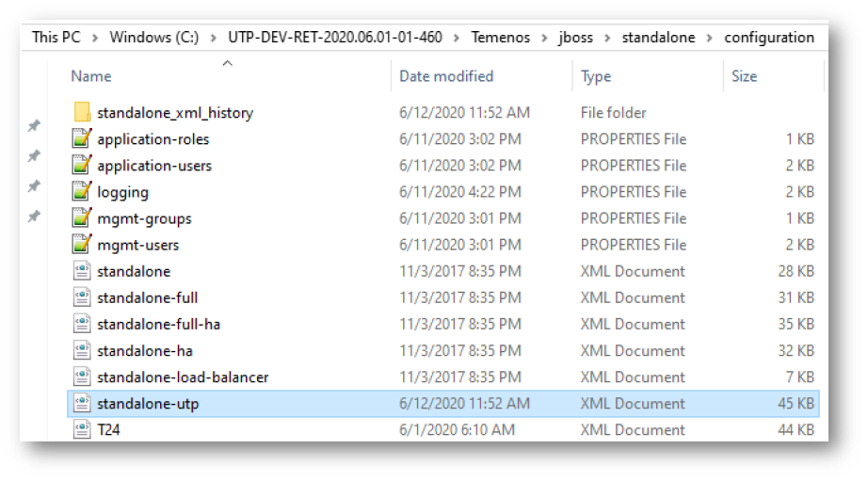
Task: Click the standalone-full XML document icon
Action: (82, 297)
